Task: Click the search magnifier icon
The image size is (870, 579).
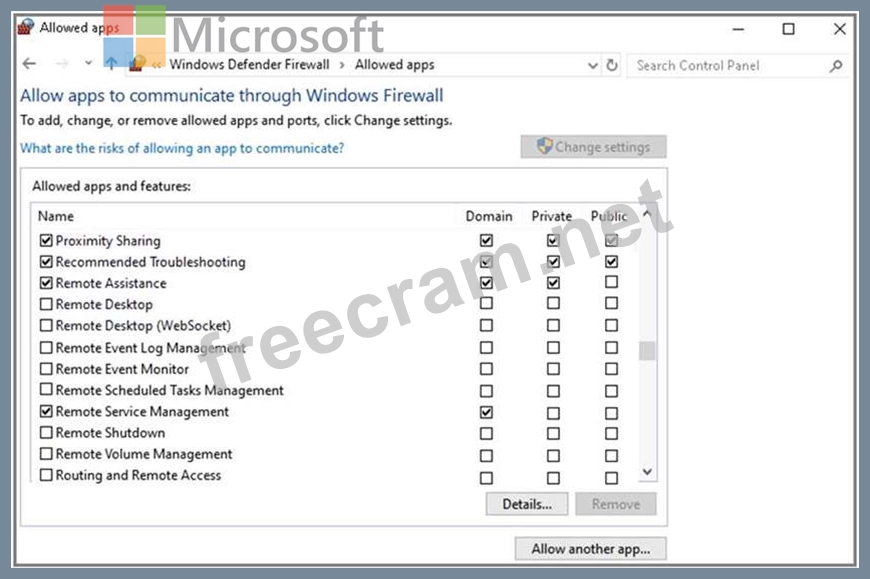Action: 836,66
